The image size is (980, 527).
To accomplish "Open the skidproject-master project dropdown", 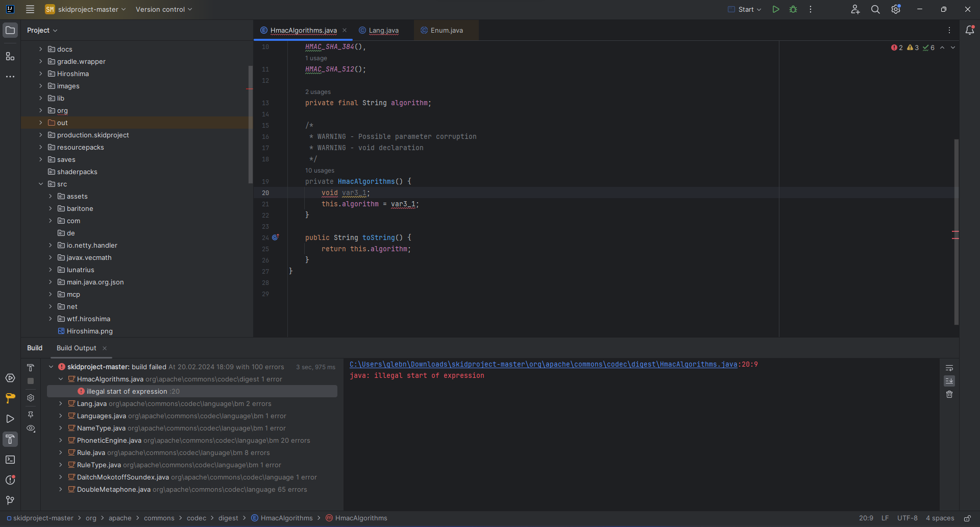I will coord(85,9).
